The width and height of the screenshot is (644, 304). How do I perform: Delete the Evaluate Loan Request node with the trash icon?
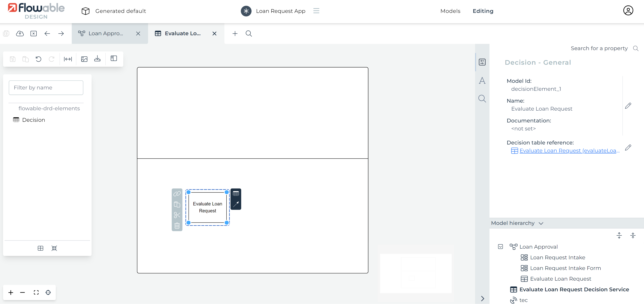click(177, 225)
